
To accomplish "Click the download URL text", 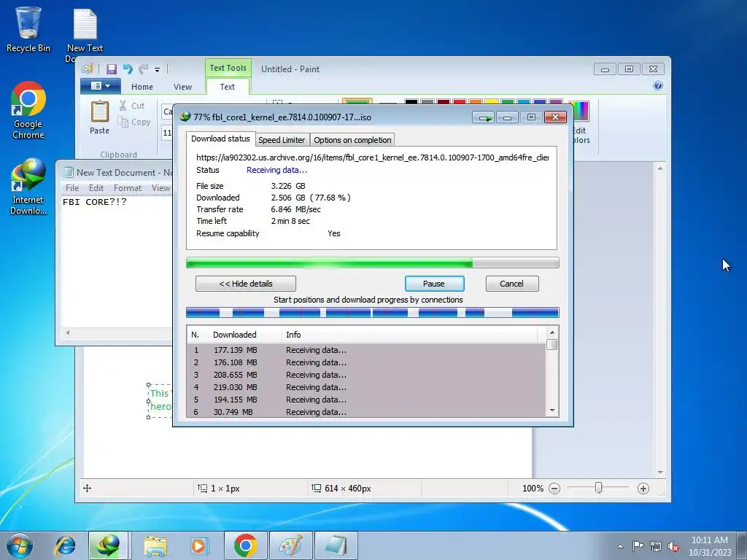I will click(x=372, y=157).
